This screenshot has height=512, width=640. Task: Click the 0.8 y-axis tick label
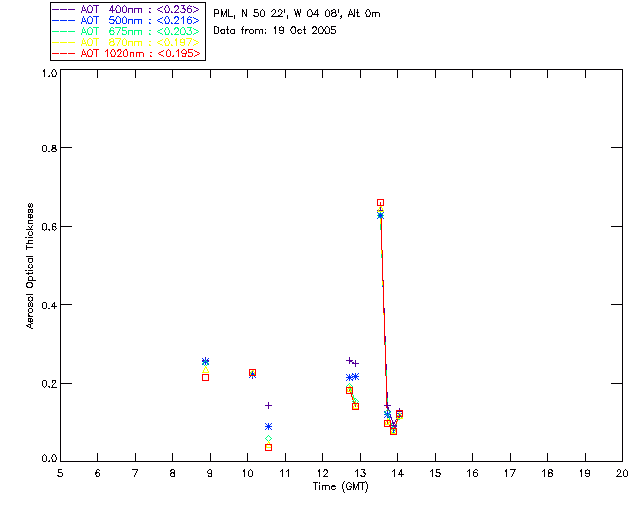click(x=49, y=148)
